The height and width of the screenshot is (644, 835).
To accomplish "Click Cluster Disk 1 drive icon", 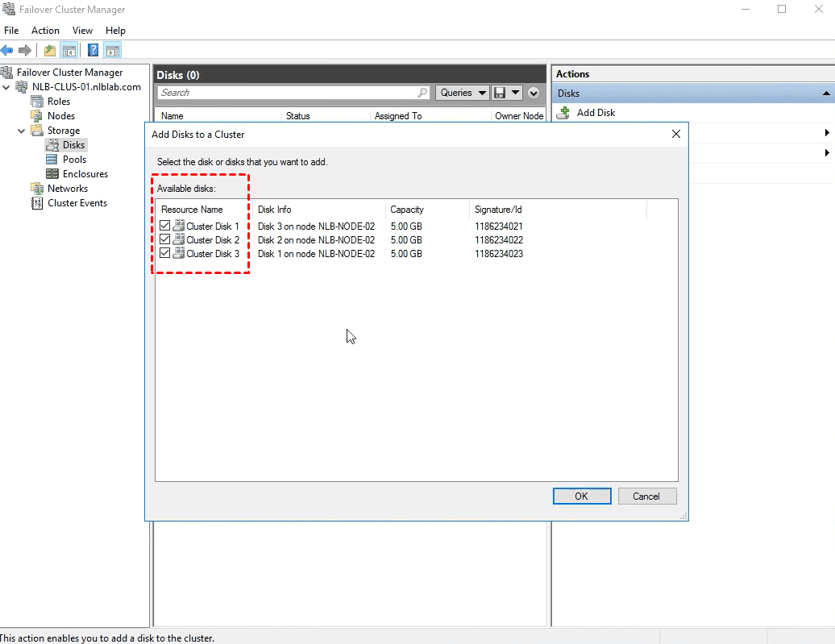I will 179,226.
